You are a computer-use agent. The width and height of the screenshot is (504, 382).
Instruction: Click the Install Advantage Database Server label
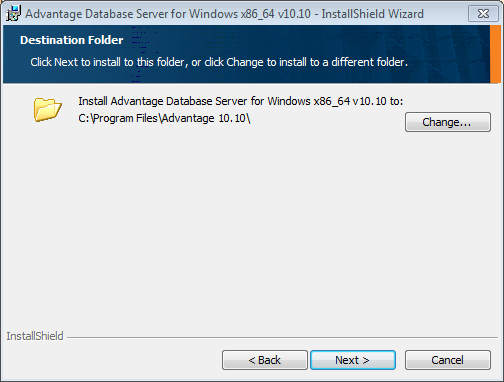click(241, 101)
